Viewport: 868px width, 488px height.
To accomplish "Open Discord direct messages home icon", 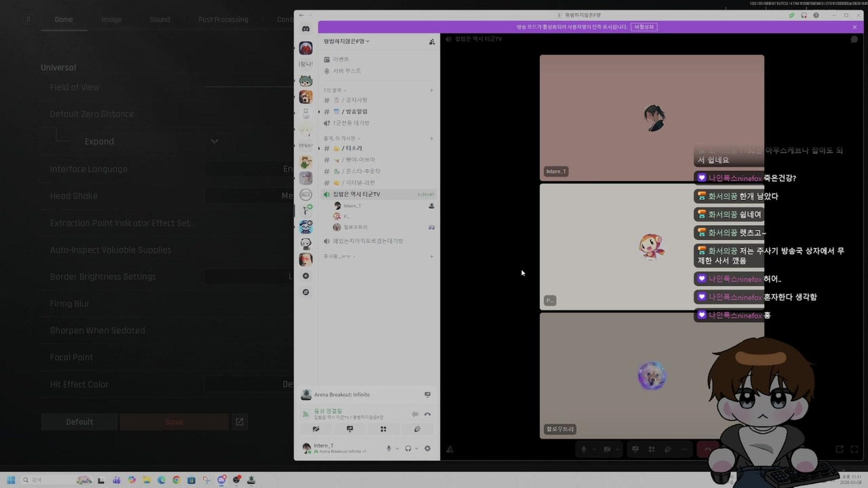I will (x=306, y=29).
